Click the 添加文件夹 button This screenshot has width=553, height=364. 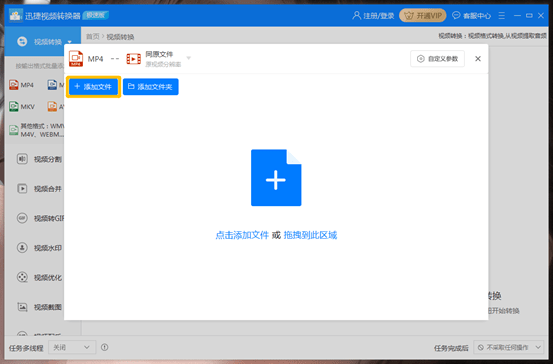coord(151,87)
